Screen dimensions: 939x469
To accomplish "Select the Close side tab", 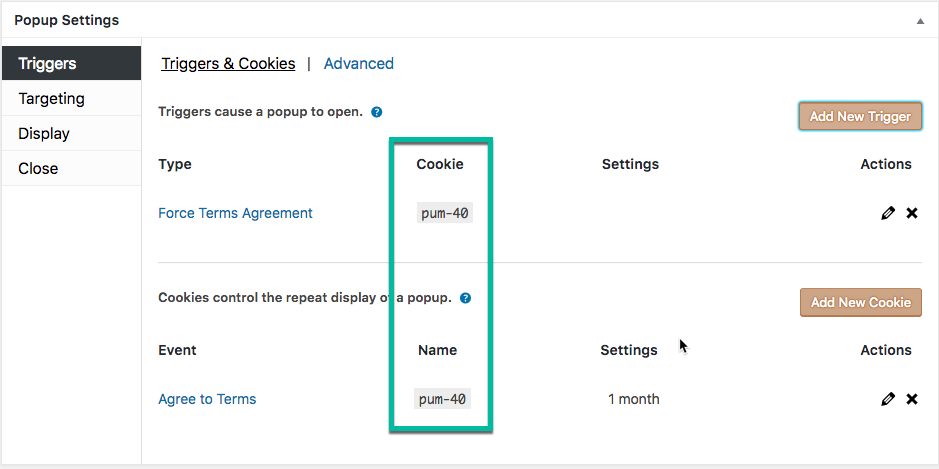I will pos(71,168).
